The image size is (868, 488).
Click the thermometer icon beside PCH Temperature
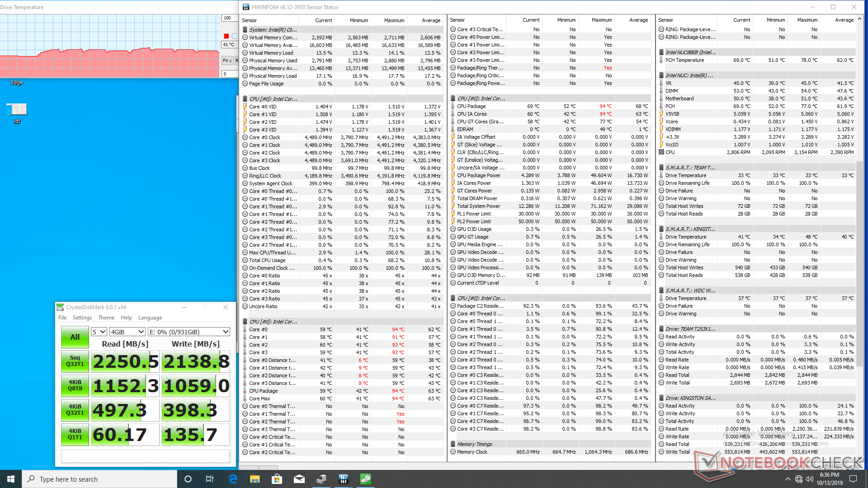tap(661, 61)
